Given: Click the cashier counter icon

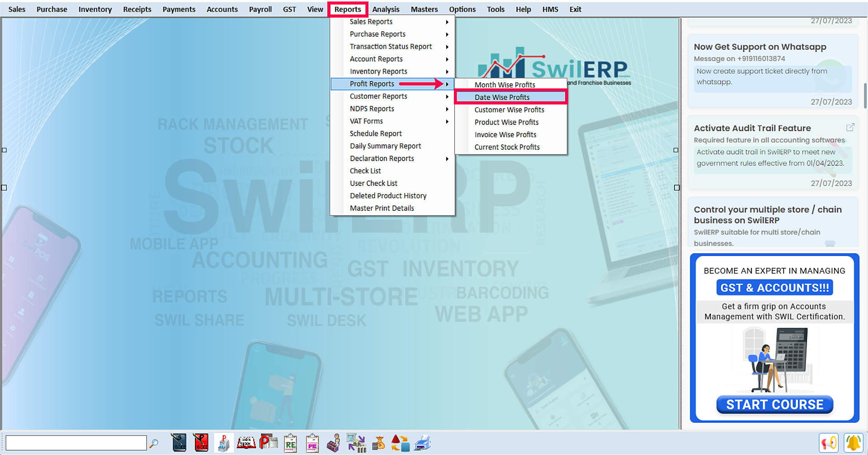Looking at the screenshot, I should point(334,443).
